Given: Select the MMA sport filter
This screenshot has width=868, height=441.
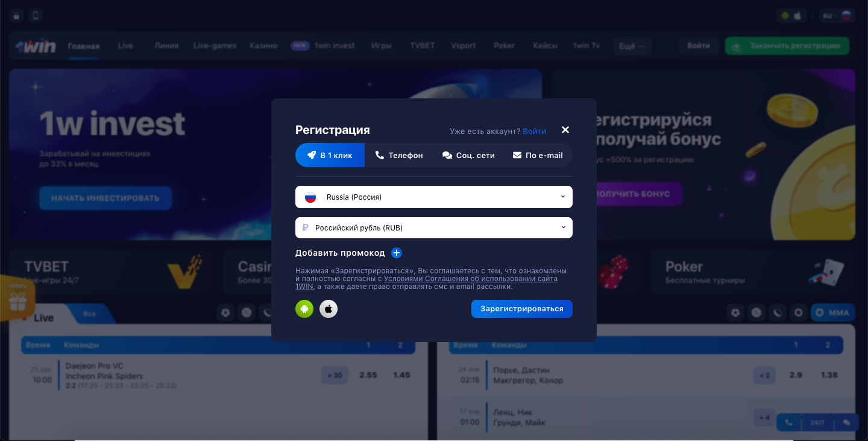Looking at the screenshot, I should click(833, 313).
